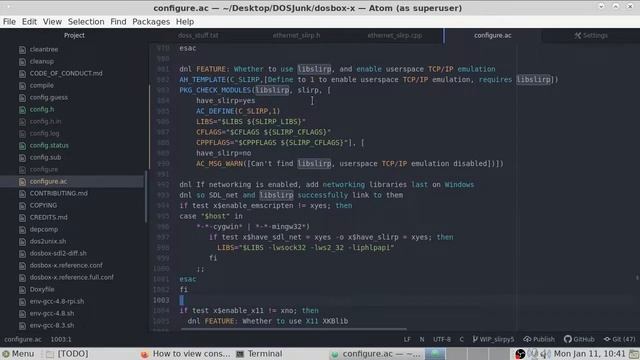Click the cleanup file icon
Screen dimensions: 640x360
pos(22,62)
